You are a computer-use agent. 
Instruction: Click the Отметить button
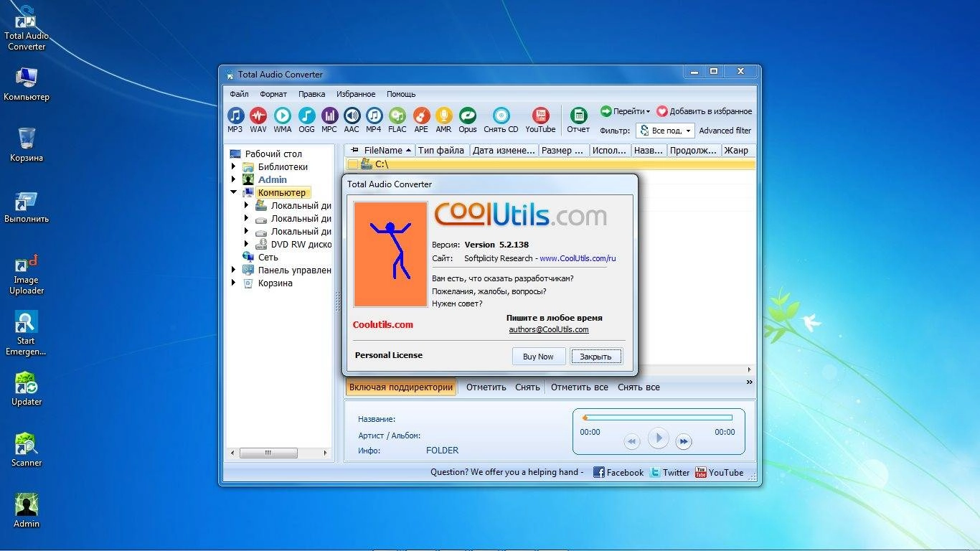[486, 387]
